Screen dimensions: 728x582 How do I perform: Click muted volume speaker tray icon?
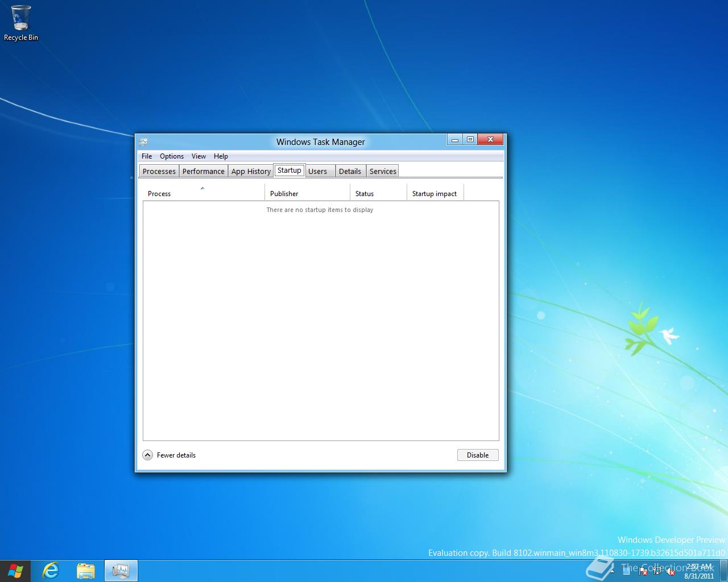coord(671,571)
